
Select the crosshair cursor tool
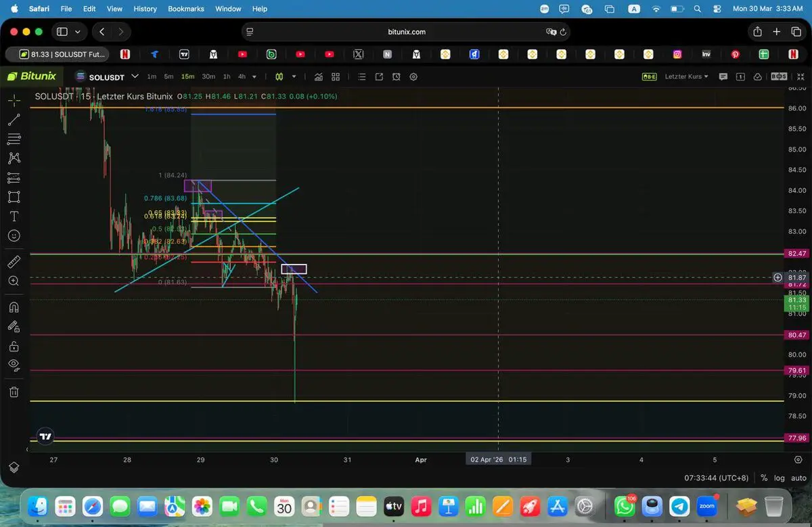(14, 100)
